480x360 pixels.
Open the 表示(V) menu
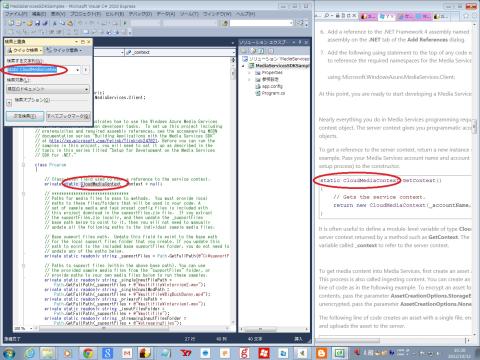pos(58,14)
